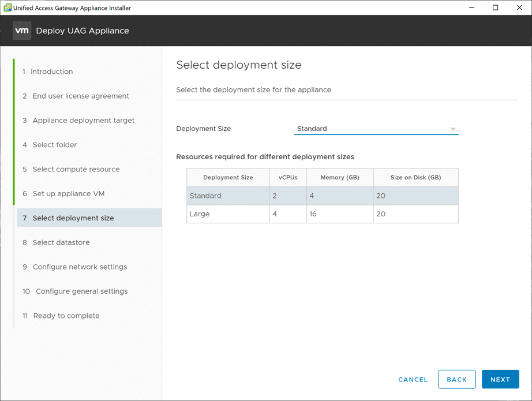The image size is (532, 401).
Task: Click the dropdown chevron beside Standard
Action: click(x=453, y=129)
